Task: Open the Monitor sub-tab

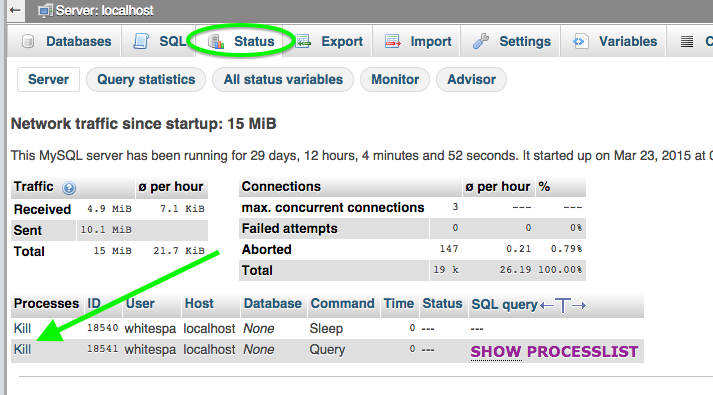Action: pos(395,80)
